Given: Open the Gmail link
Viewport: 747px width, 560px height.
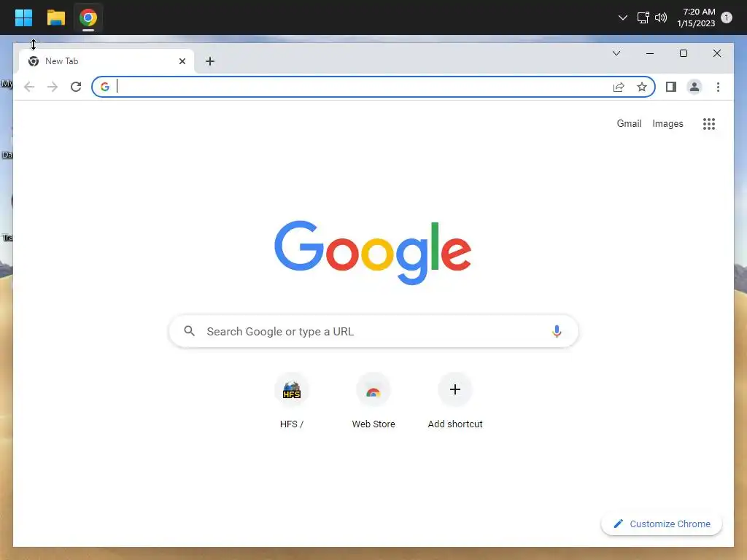Looking at the screenshot, I should (629, 124).
